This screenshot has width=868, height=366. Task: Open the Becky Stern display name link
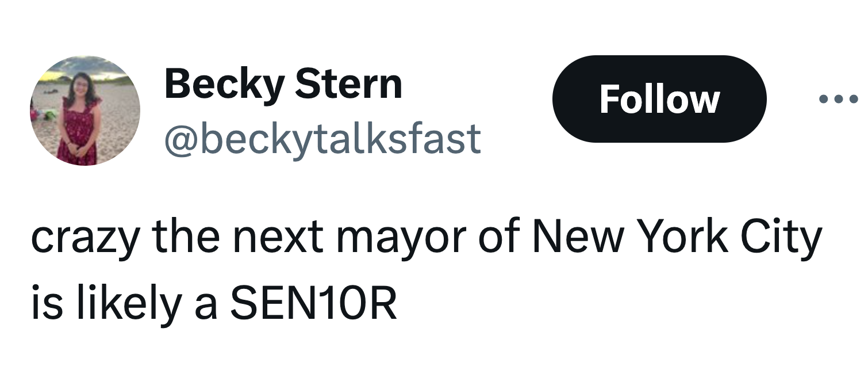[x=283, y=84]
